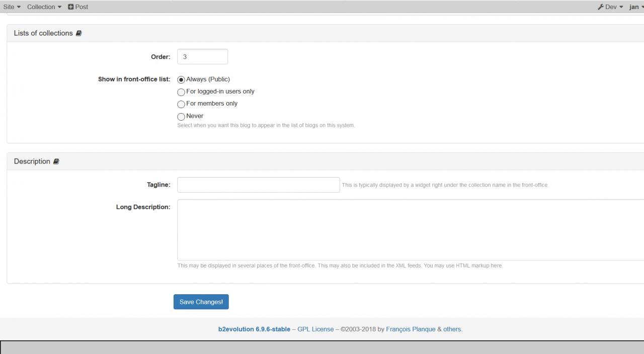The image size is (644, 354).
Task: Click the Tagline widget hint text
Action: [445, 185]
